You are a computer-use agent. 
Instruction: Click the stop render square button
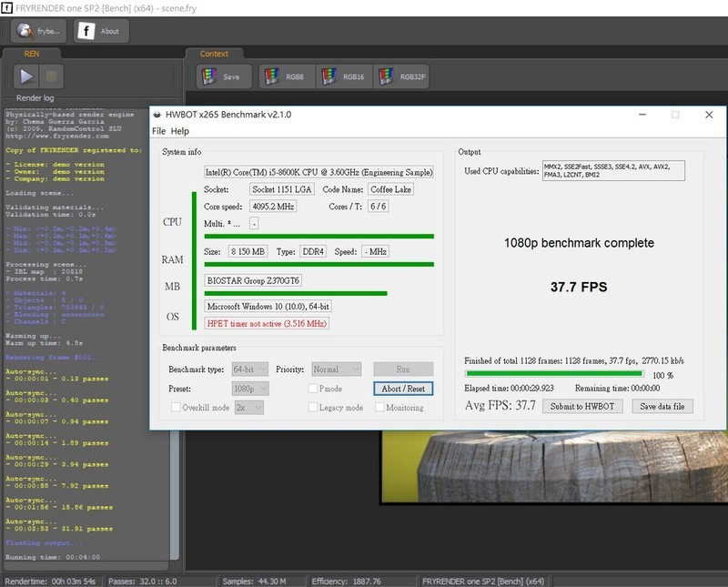tap(52, 76)
